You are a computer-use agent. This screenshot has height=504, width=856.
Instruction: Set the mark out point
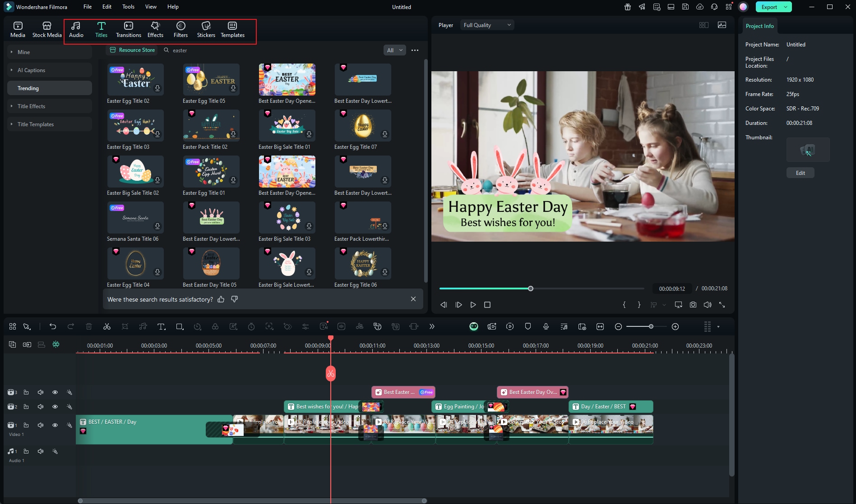639,305
